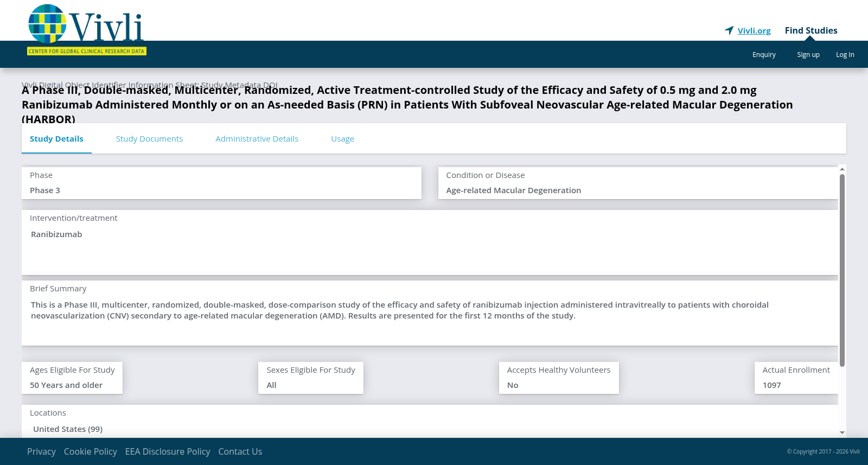
Task: Click the copyright notice in footer
Action: click(824, 451)
